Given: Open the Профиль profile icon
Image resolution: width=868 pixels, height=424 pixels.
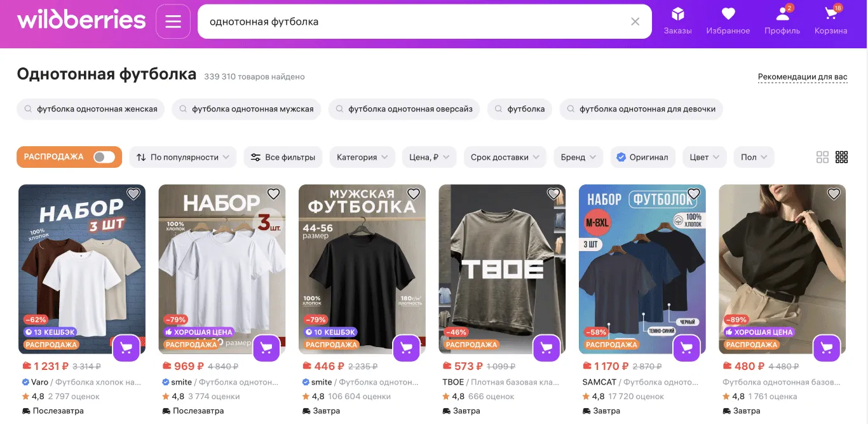Looking at the screenshot, I should 782,20.
